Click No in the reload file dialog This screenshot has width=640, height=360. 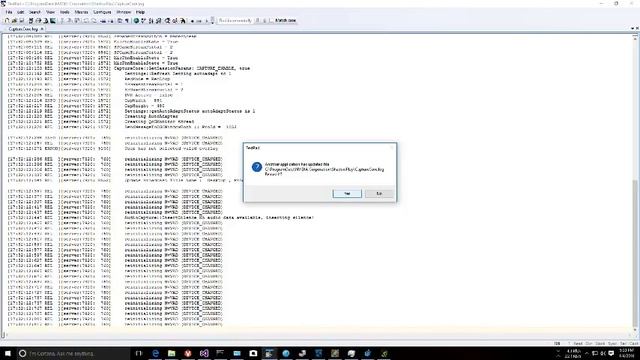click(379, 193)
